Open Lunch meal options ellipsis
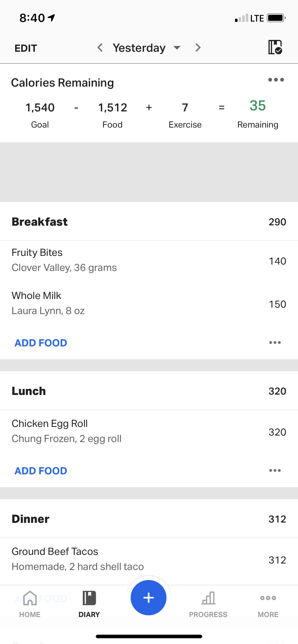 [x=275, y=471]
